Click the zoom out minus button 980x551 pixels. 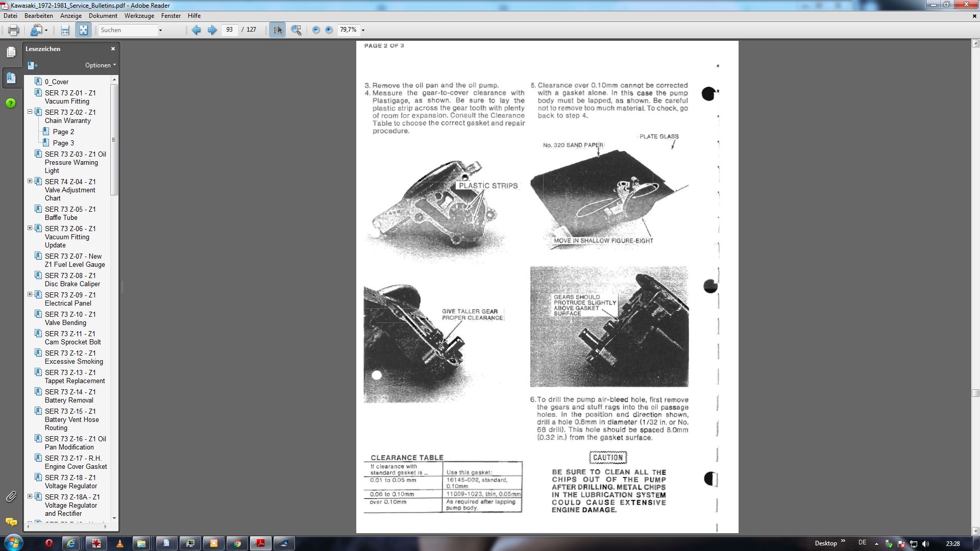pos(316,30)
